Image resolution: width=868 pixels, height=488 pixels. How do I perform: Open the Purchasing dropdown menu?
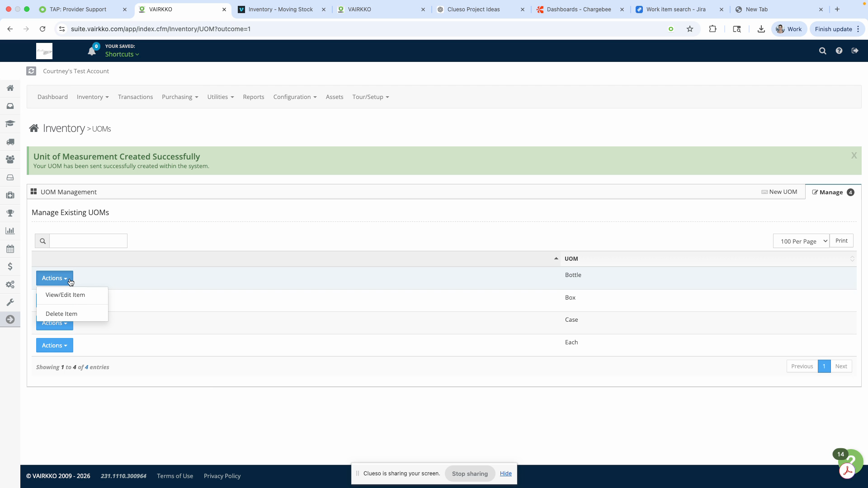pyautogui.click(x=180, y=97)
